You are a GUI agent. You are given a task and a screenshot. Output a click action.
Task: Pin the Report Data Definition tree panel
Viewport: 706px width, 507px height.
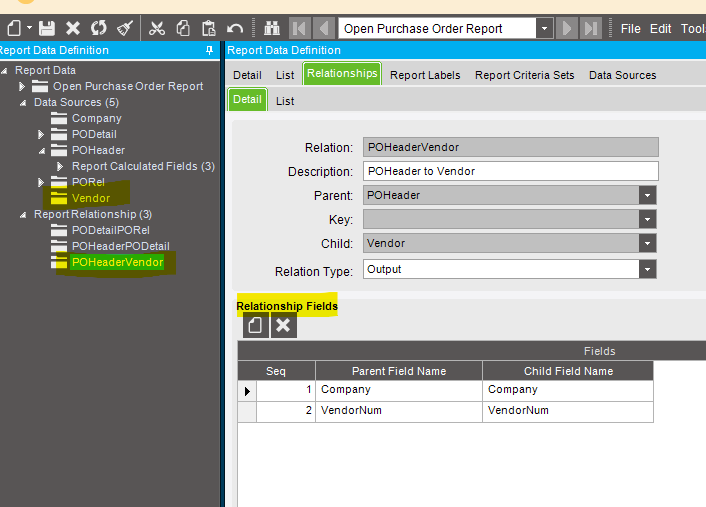click(x=209, y=50)
